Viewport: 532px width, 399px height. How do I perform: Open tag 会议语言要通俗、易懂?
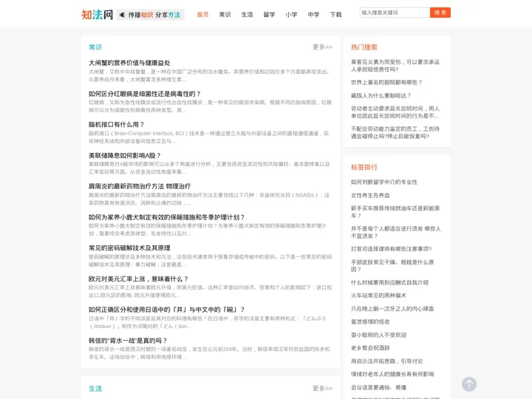(378, 387)
